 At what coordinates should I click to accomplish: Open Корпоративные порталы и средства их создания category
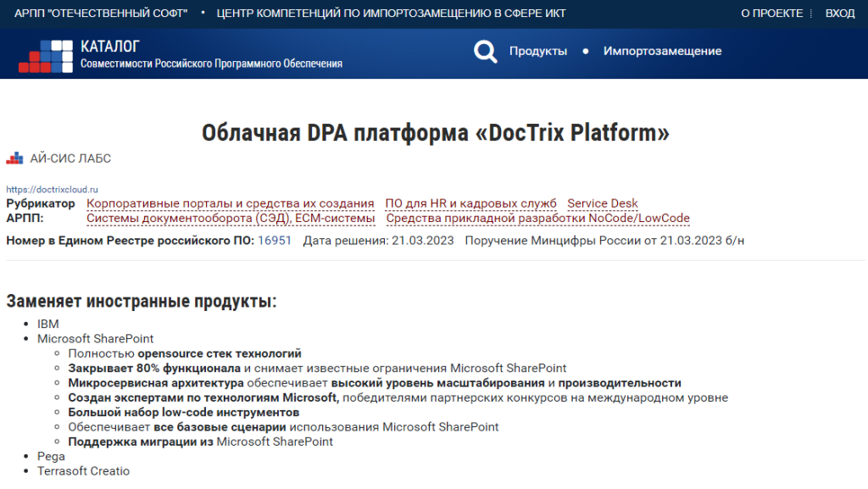[x=231, y=203]
